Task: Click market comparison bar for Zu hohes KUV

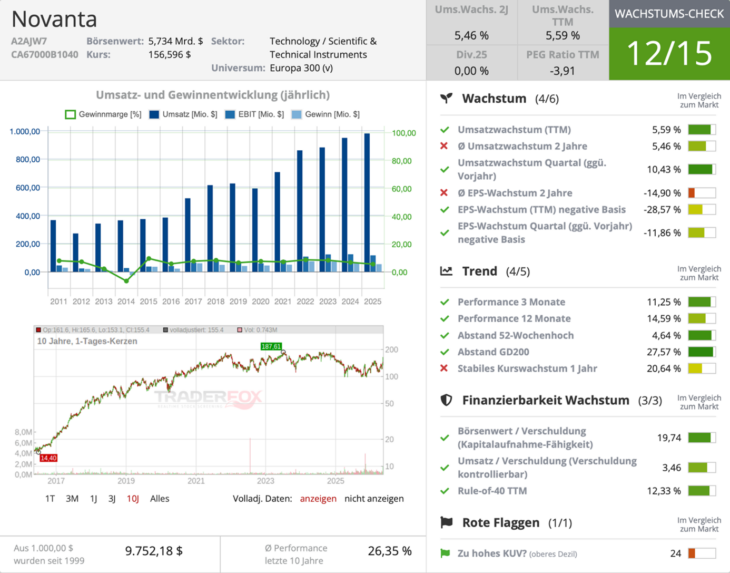Action: pyautogui.click(x=702, y=553)
